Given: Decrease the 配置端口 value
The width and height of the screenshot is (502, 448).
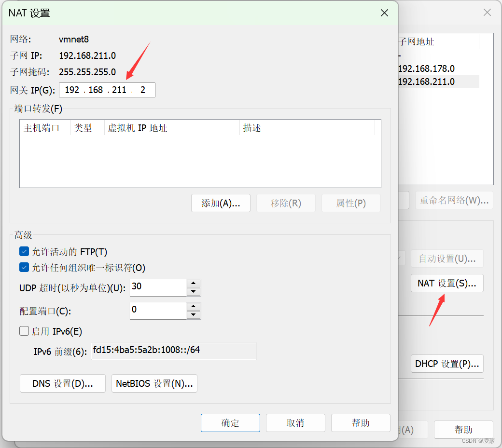Looking at the screenshot, I should tap(194, 314).
